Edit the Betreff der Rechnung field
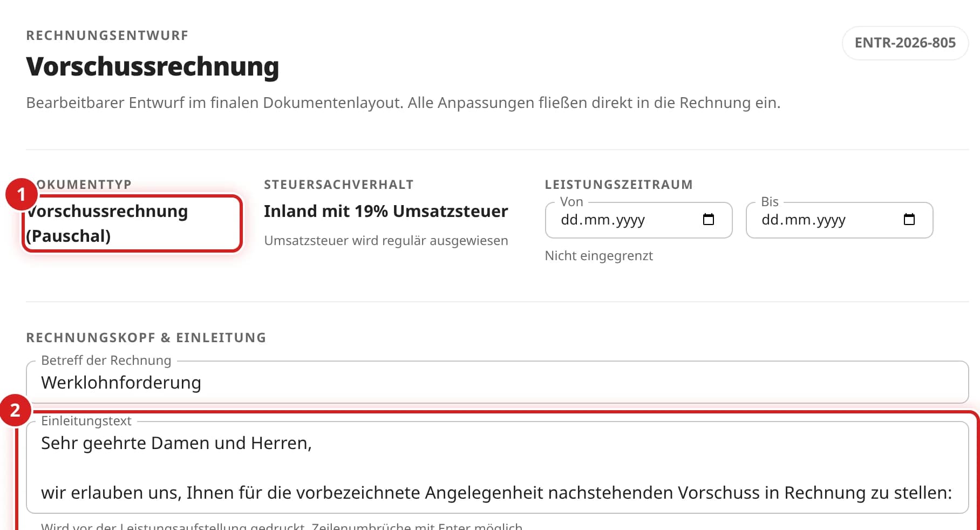 click(498, 382)
